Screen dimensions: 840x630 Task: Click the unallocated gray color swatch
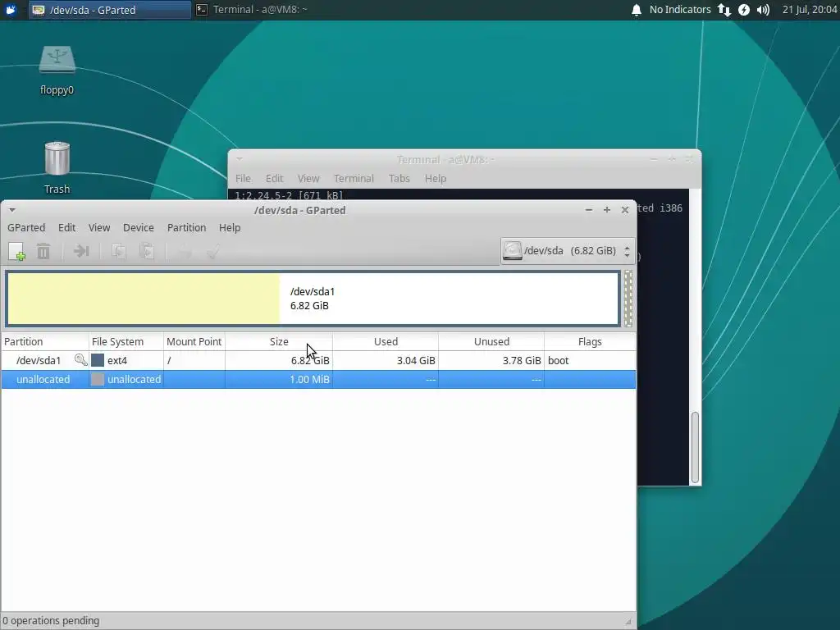tap(97, 379)
